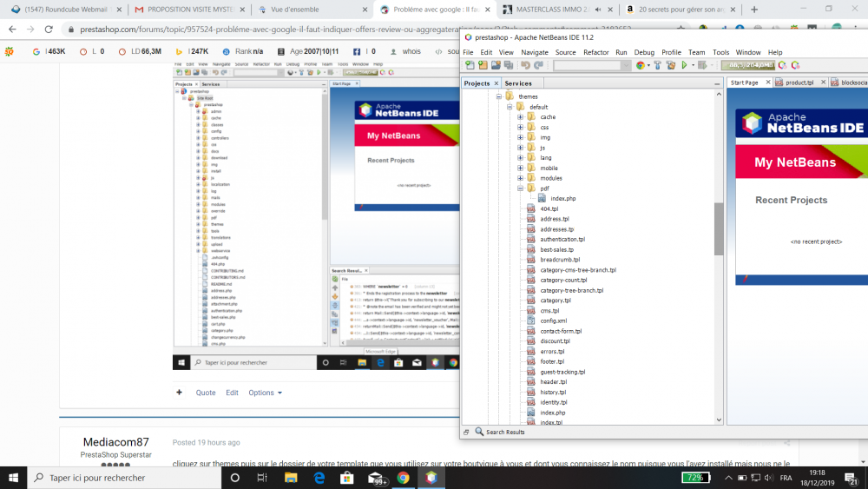Viewport: 868px width, 489px height.
Task: Click last profiler icon in NetBeans toolbar
Action: tap(795, 65)
